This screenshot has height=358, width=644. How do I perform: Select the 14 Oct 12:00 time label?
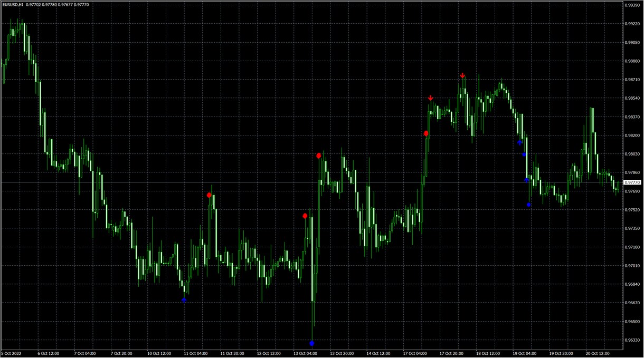(378, 354)
